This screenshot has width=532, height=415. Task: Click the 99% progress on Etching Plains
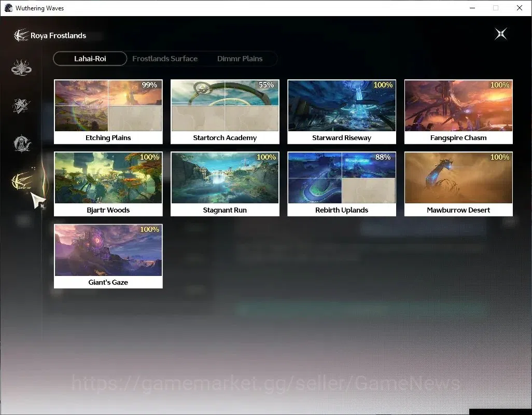(x=149, y=85)
